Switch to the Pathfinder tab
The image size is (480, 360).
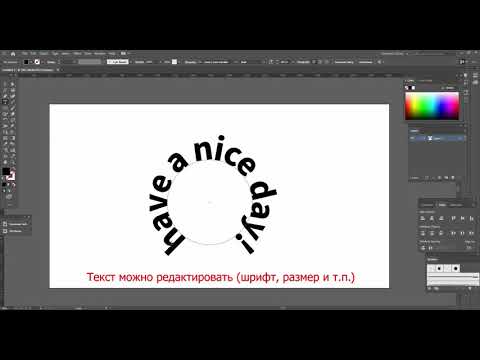pos(456,205)
